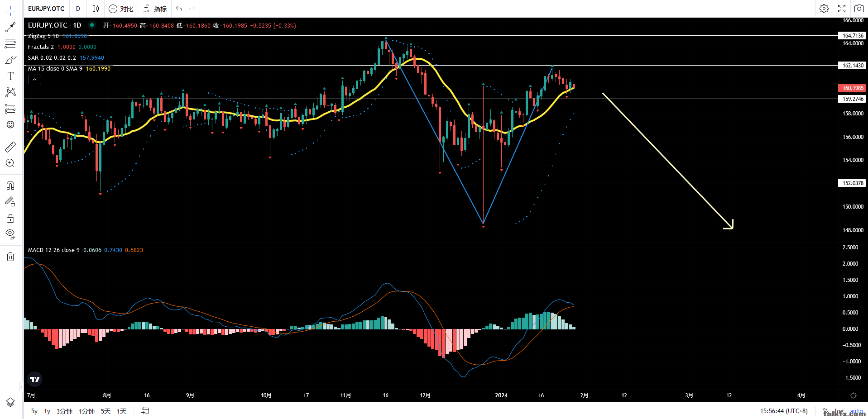The width and height of the screenshot is (868, 419).
Task: Click the 162.1430 horizontal line price label
Action: [853, 66]
